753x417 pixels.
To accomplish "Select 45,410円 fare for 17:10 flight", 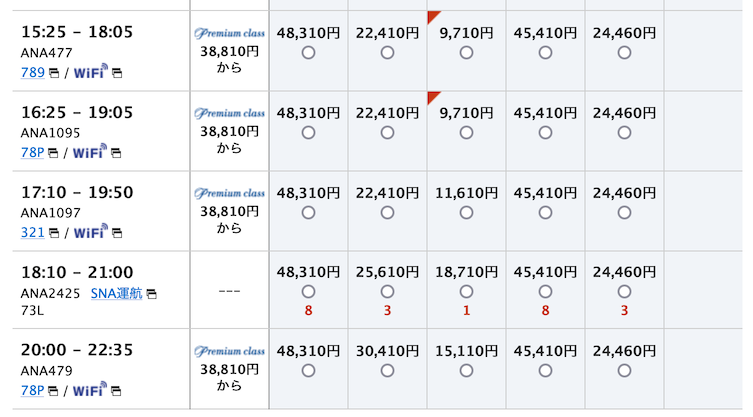I will tap(545, 212).
